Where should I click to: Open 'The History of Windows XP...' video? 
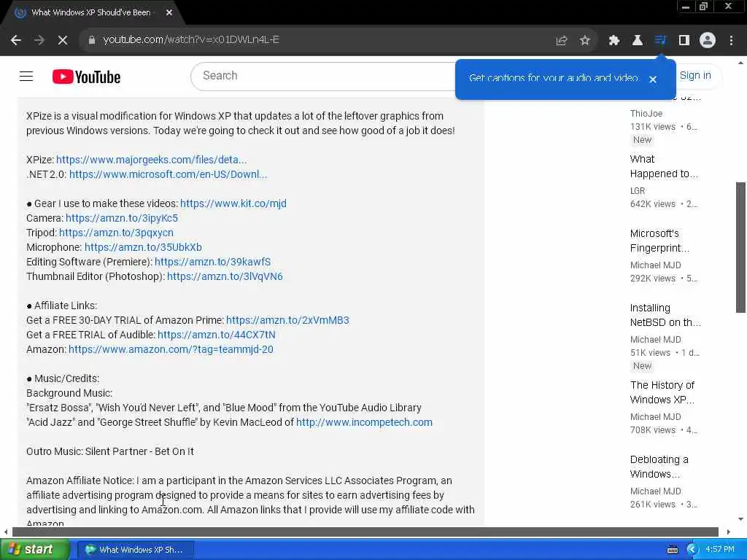coord(662,392)
